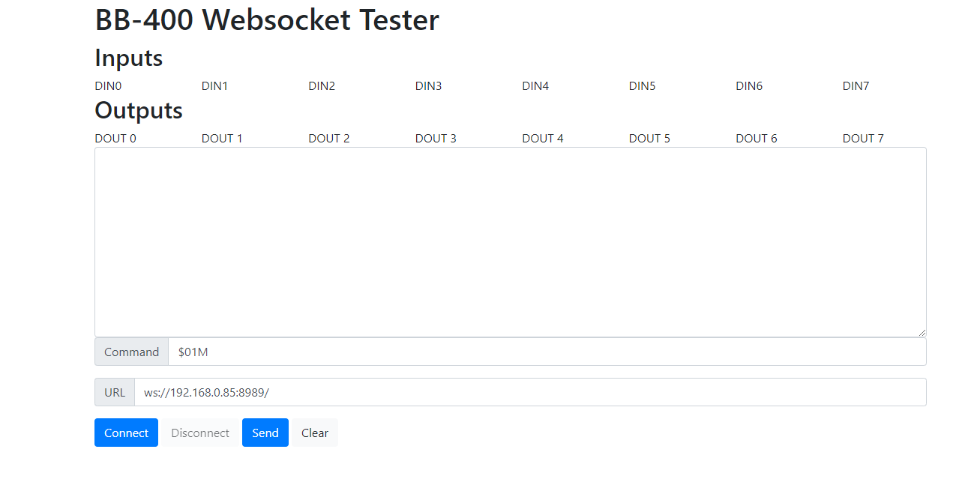Click the message log text area
Viewport: 980px width, 503px height.
510,240
